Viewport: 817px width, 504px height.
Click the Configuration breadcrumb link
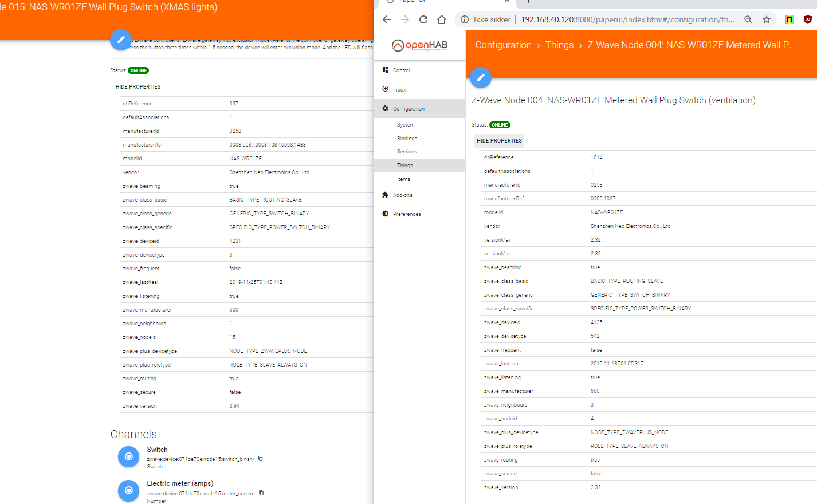503,45
